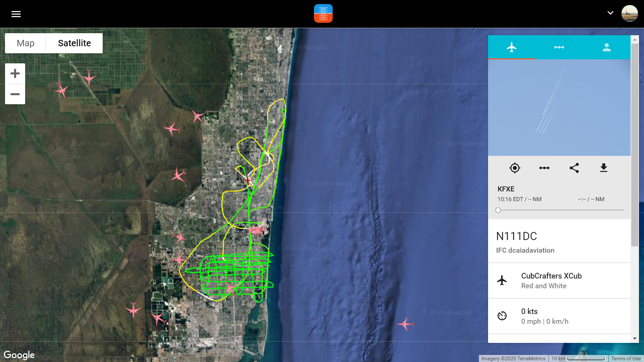Zoom out of the map
Viewport: 644px width, 362px height.
pos(15,94)
